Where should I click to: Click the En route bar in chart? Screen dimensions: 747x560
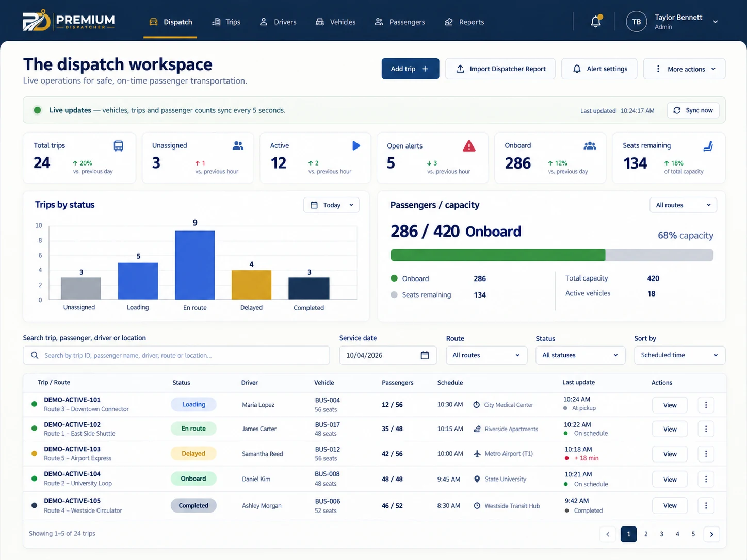[195, 265]
